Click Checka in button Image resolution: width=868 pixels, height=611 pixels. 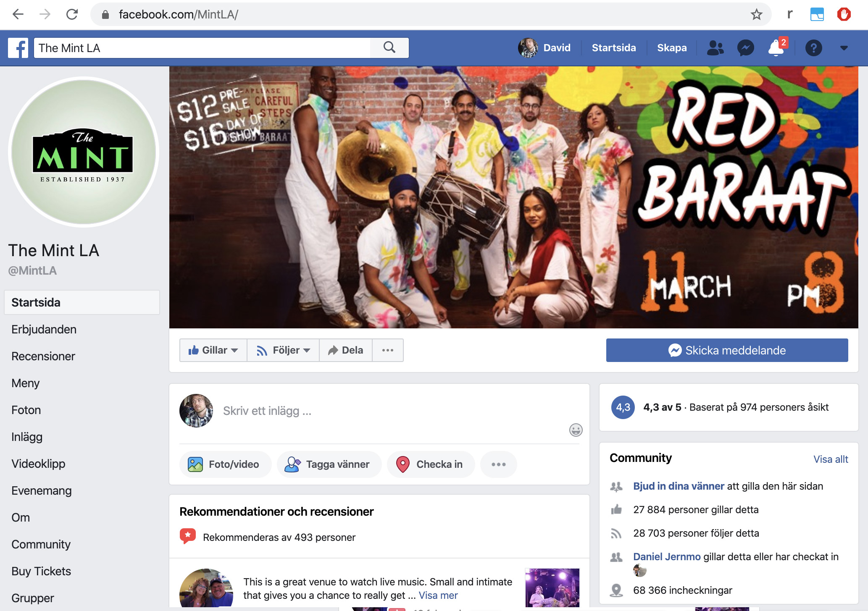431,464
